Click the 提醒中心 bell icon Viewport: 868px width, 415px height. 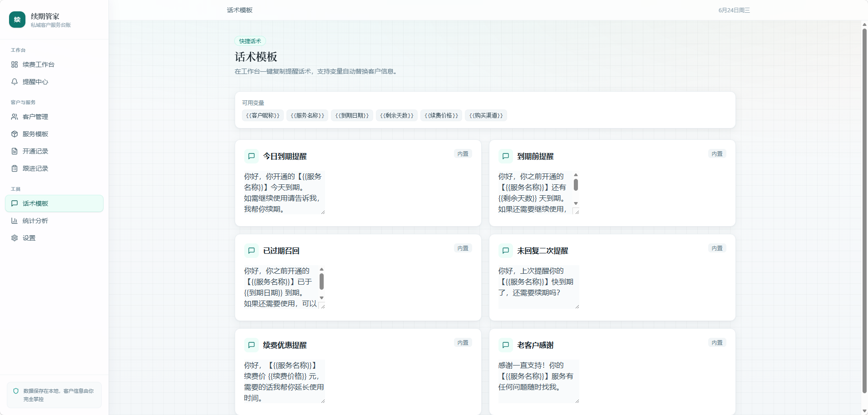15,82
